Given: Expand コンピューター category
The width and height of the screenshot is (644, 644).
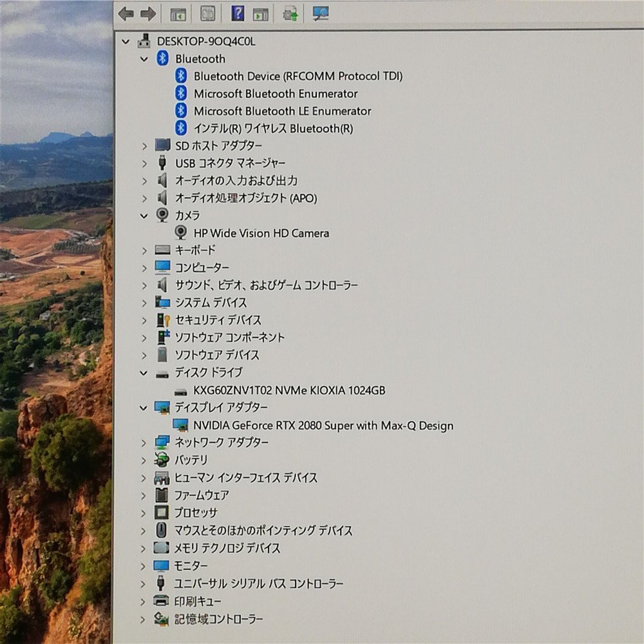Looking at the screenshot, I should [x=144, y=268].
